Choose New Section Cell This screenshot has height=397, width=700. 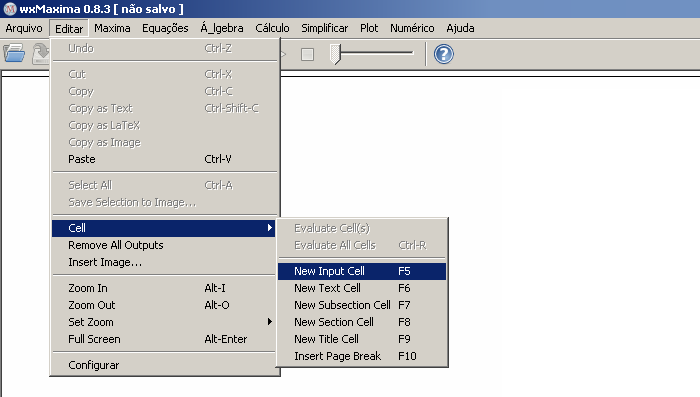[x=362, y=322]
